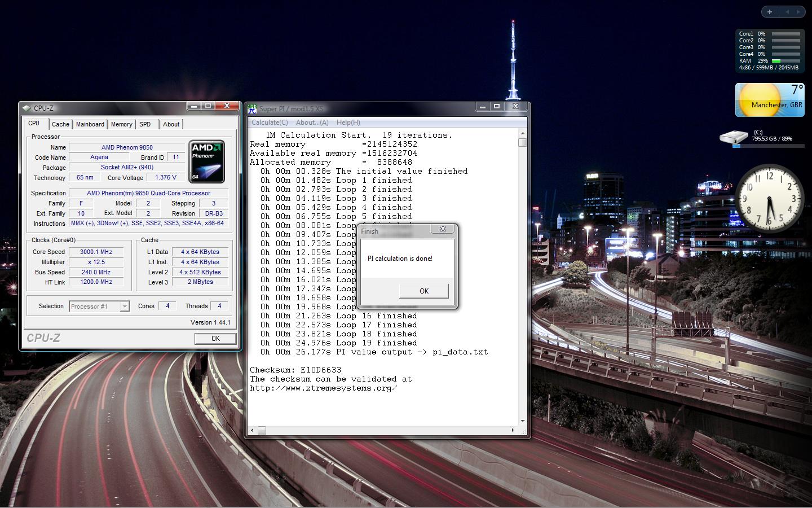Open the Calculate(C) menu in Super PI
The height and width of the screenshot is (508, 812).
[270, 122]
